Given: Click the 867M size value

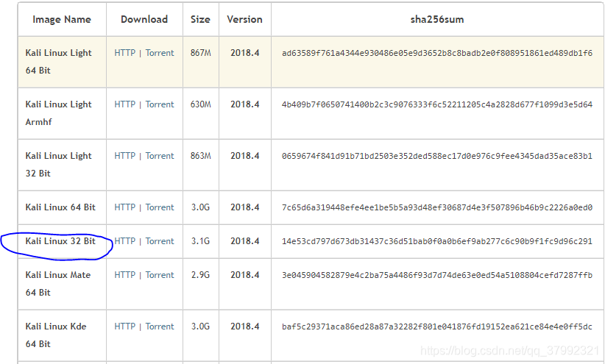Looking at the screenshot, I should click(x=201, y=53).
